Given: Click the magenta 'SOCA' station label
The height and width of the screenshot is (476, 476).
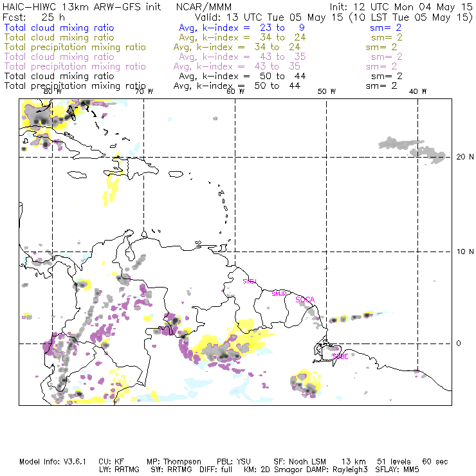Looking at the screenshot, I should [x=305, y=300].
